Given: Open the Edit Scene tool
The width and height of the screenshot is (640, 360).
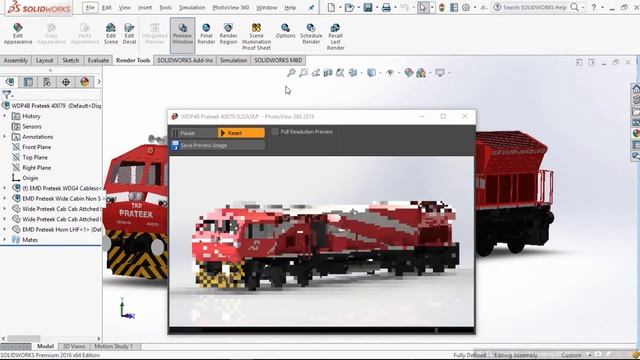Looking at the screenshot, I should (111, 33).
